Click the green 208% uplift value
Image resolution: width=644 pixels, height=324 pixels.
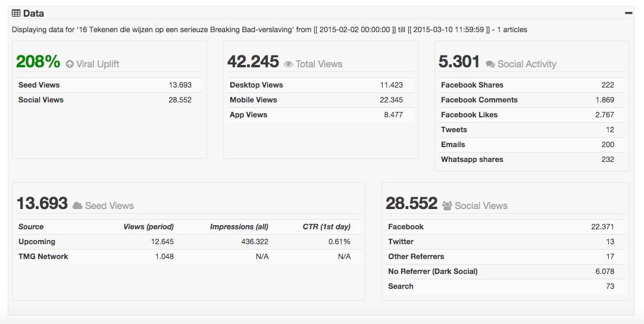(x=38, y=62)
